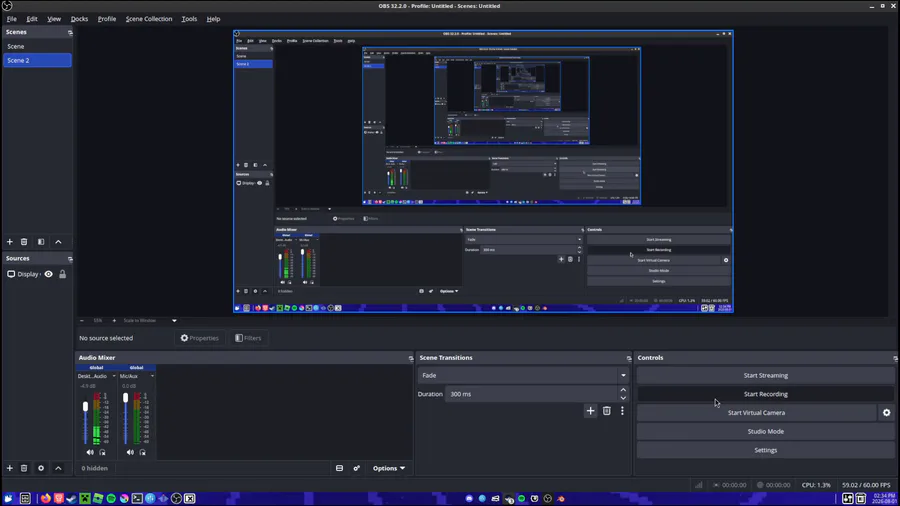Toggle lock on the Display source
The height and width of the screenshot is (506, 900).
63,274
